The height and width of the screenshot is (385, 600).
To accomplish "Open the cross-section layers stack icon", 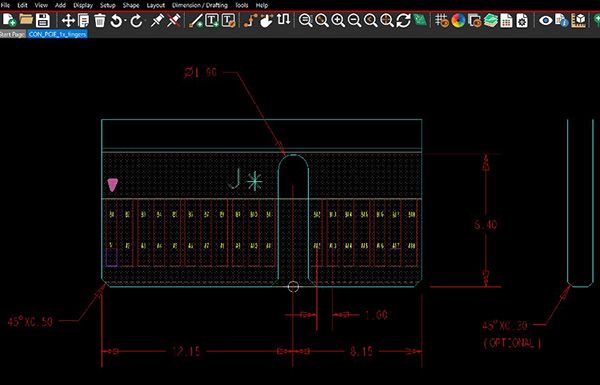I will coord(491,20).
